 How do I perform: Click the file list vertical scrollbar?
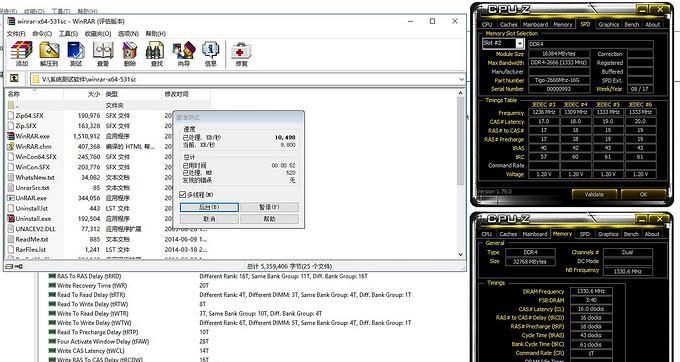tap(461, 173)
